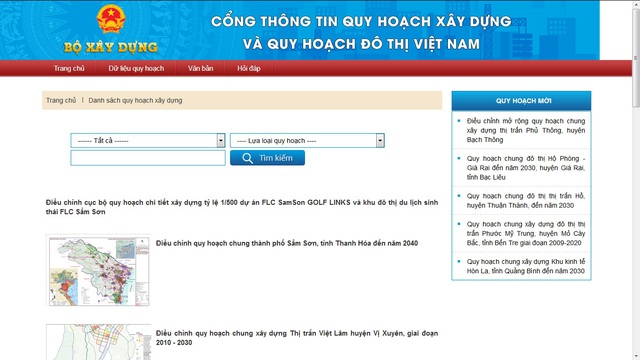Expand the Lựa loại quy hoạch dropdown
Viewport: 640px width, 360px height.
coord(307,140)
